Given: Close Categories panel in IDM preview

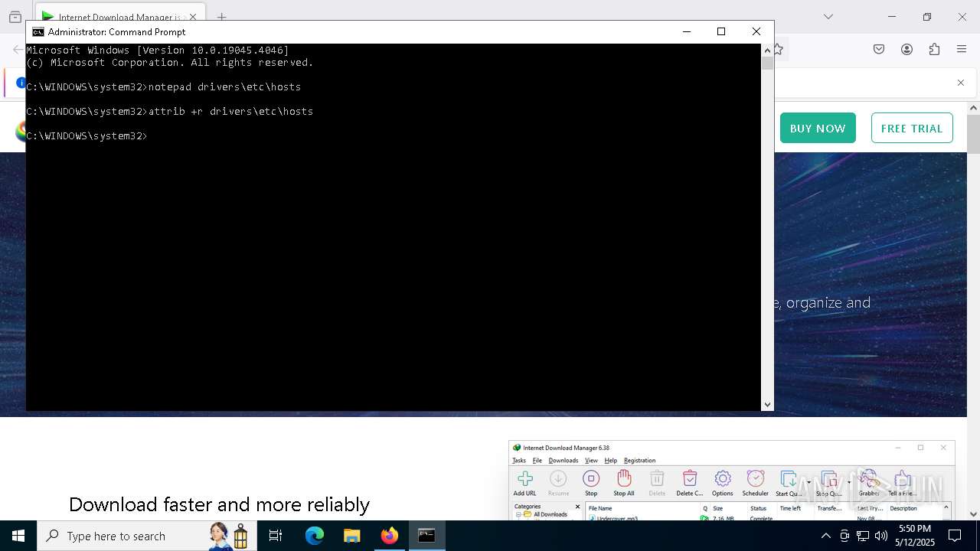Looking at the screenshot, I should (x=577, y=507).
